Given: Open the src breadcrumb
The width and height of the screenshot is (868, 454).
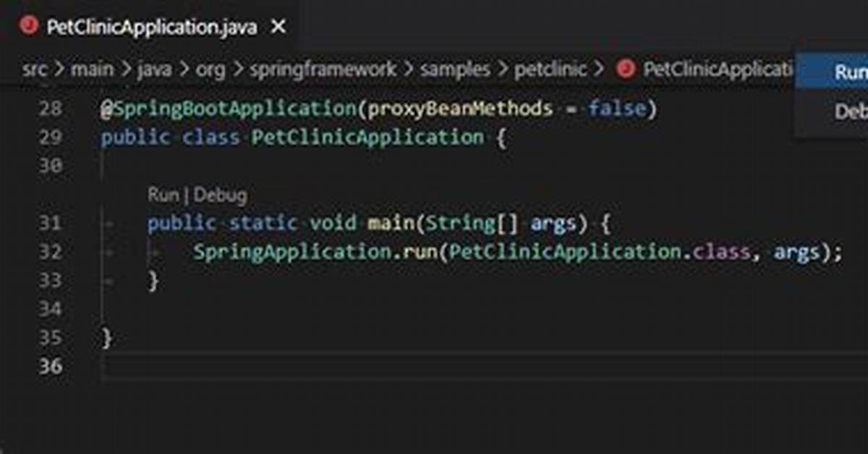Looking at the screenshot, I should [34, 70].
